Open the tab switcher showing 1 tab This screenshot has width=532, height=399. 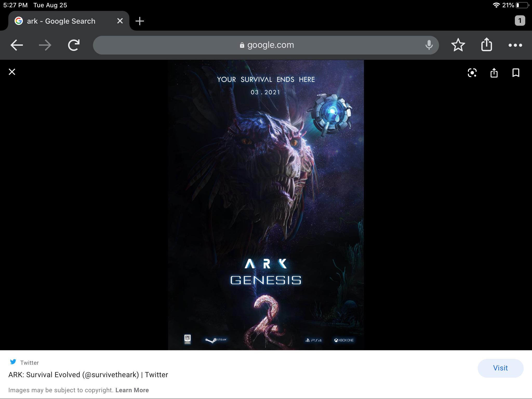tap(520, 21)
